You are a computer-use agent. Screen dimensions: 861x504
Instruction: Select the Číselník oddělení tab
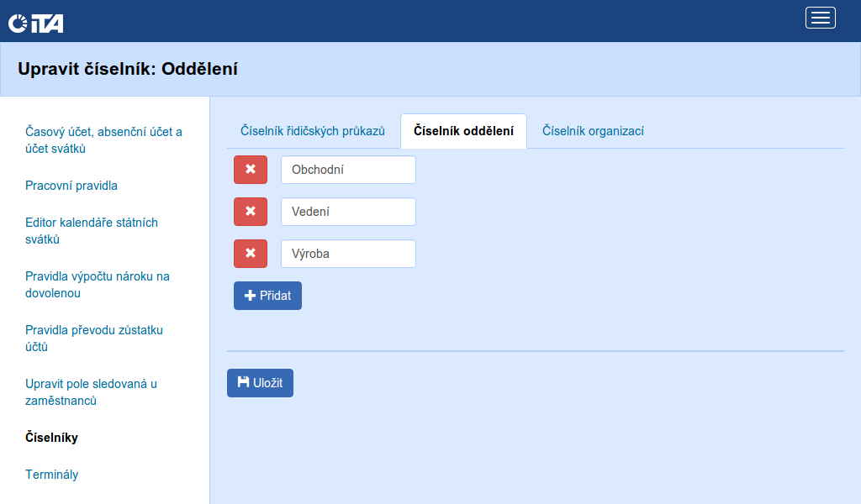pos(463,131)
